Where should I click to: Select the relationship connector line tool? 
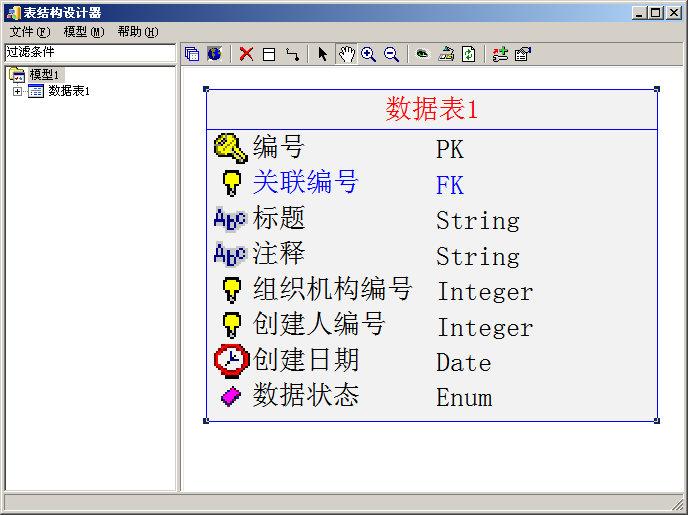click(x=292, y=54)
